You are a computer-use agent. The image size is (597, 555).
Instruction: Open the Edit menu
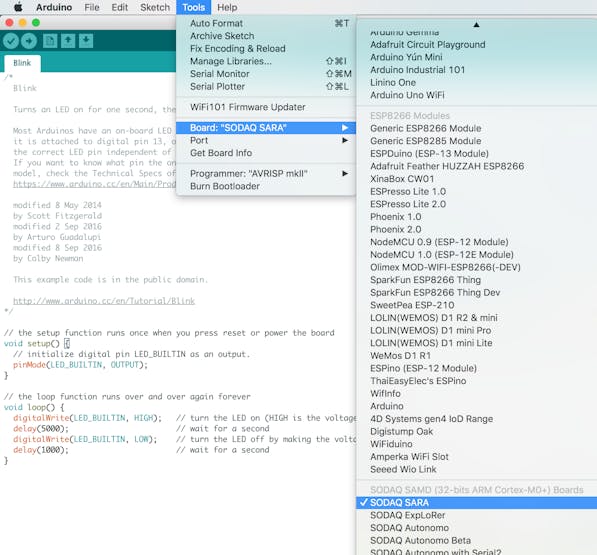(120, 7)
